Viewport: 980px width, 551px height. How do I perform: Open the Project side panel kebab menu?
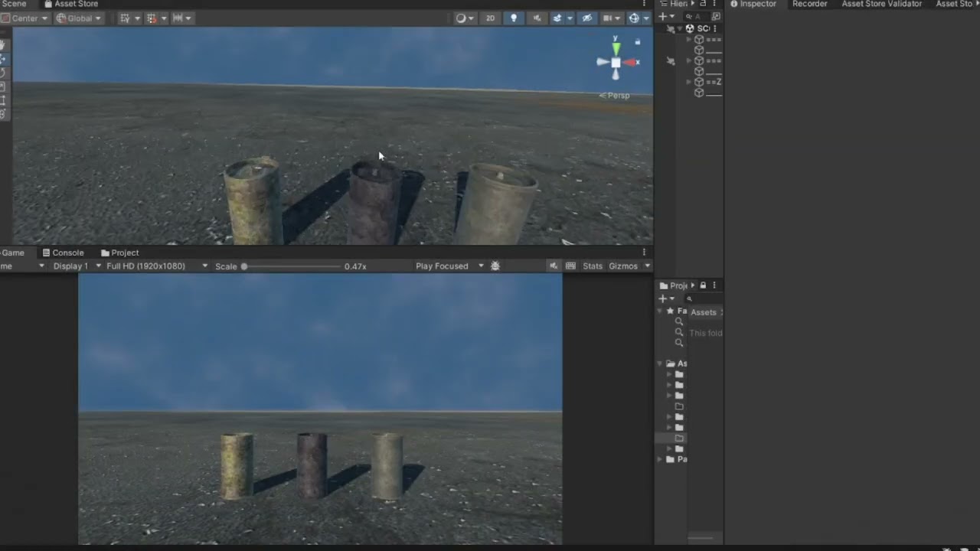[x=714, y=285]
